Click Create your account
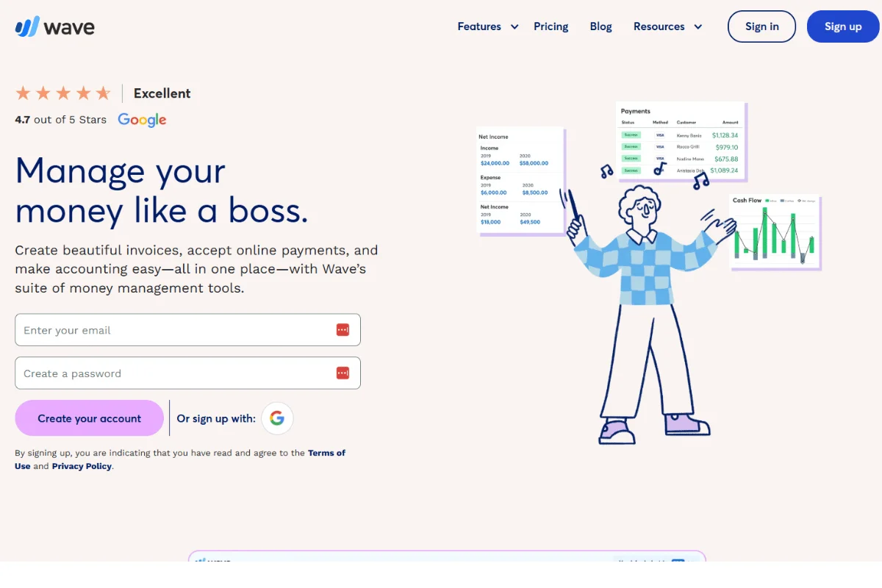 pyautogui.click(x=89, y=417)
